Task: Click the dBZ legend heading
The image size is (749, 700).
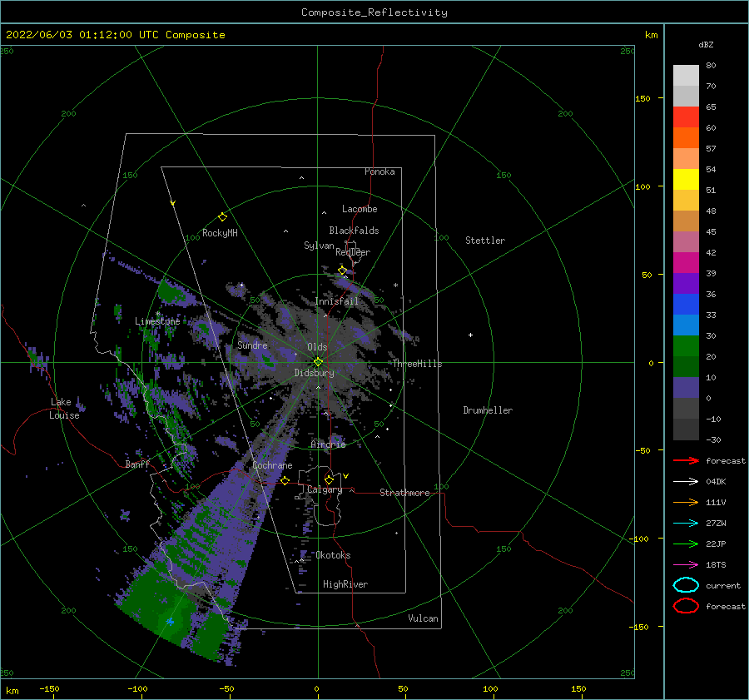Action: click(x=706, y=44)
